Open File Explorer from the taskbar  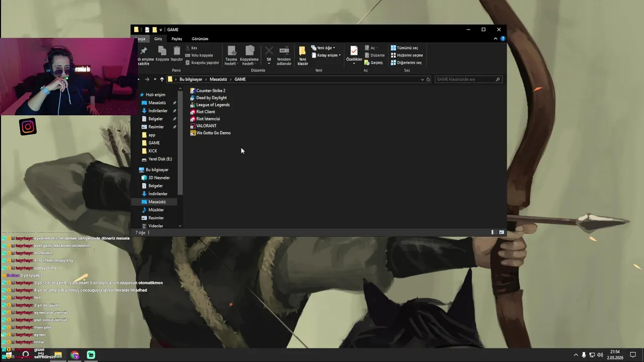pos(58,355)
